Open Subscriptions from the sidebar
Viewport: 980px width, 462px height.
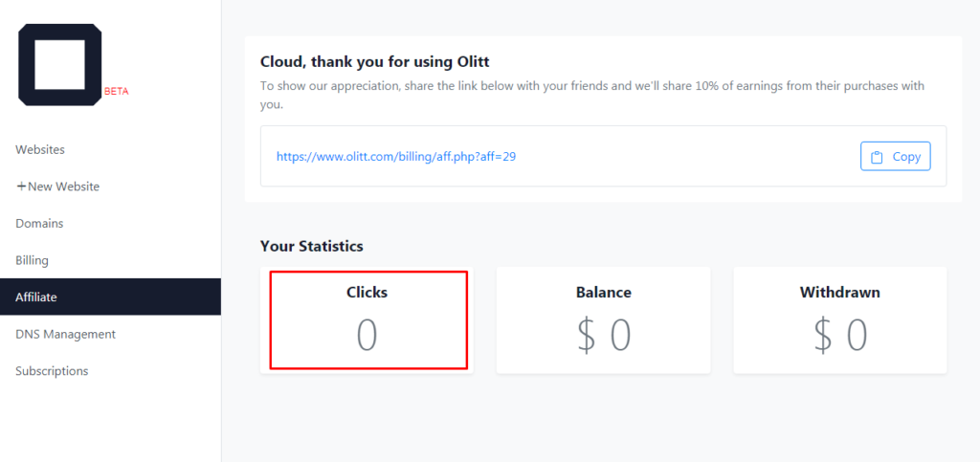(52, 371)
